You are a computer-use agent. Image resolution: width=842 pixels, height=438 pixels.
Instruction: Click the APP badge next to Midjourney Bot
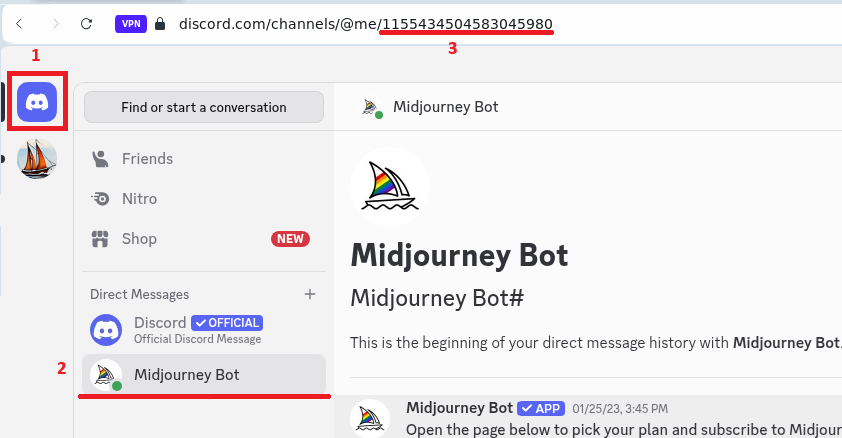[541, 408]
